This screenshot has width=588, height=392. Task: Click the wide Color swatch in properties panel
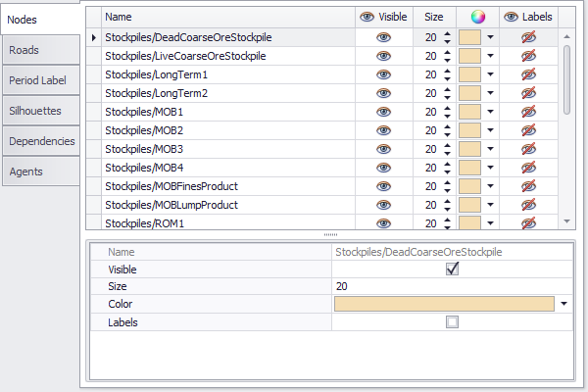pyautogui.click(x=444, y=304)
